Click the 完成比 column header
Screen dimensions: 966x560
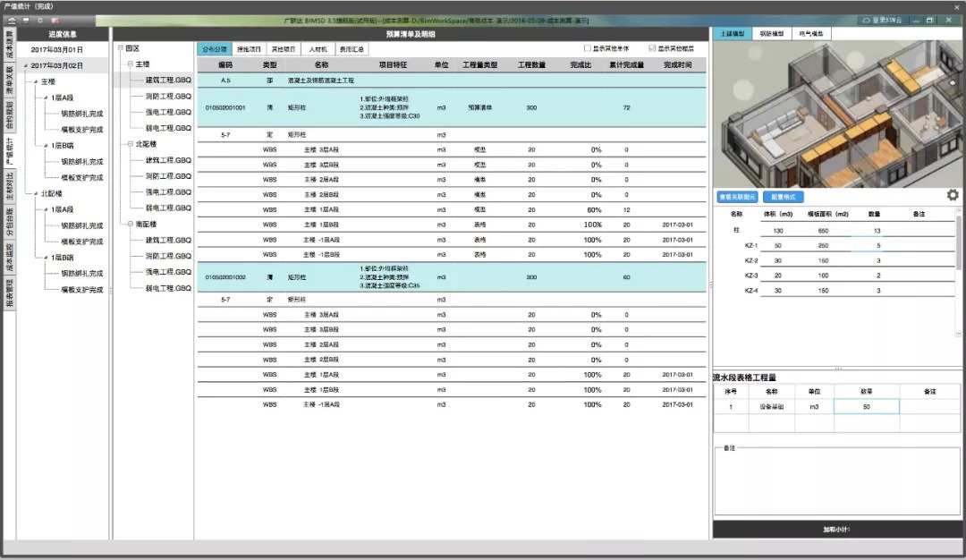[x=581, y=64]
